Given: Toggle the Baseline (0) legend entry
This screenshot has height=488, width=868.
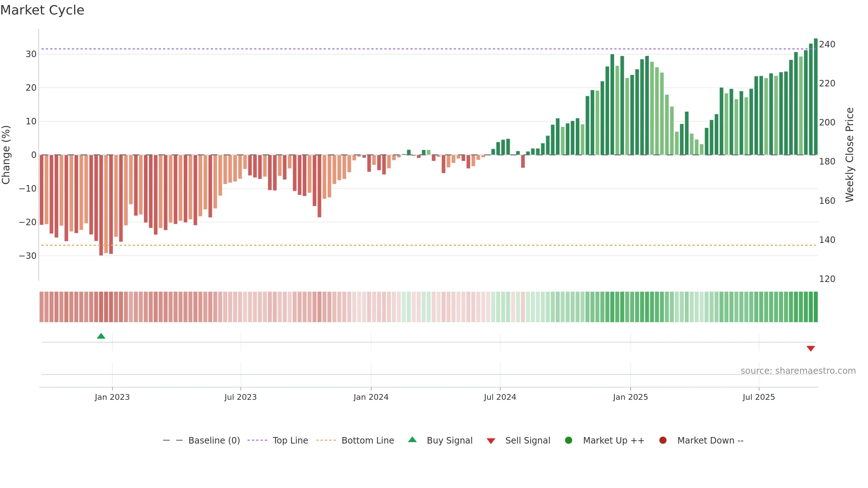Looking at the screenshot, I should (x=201, y=440).
